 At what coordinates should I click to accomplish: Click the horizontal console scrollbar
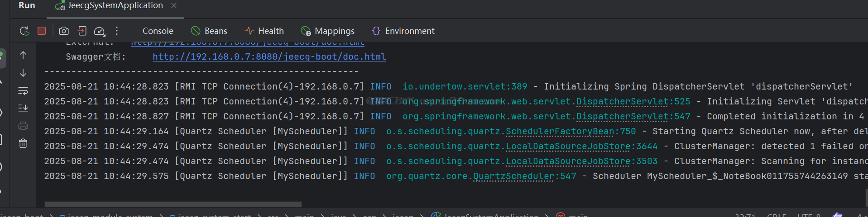173,204
